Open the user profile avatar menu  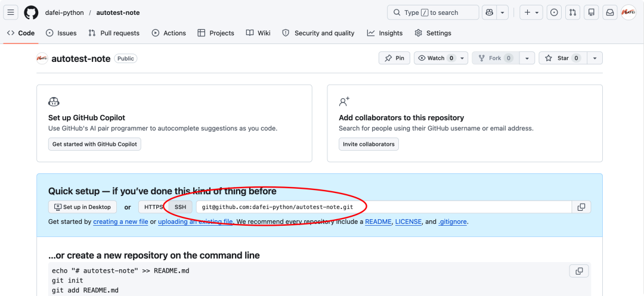[x=628, y=13]
